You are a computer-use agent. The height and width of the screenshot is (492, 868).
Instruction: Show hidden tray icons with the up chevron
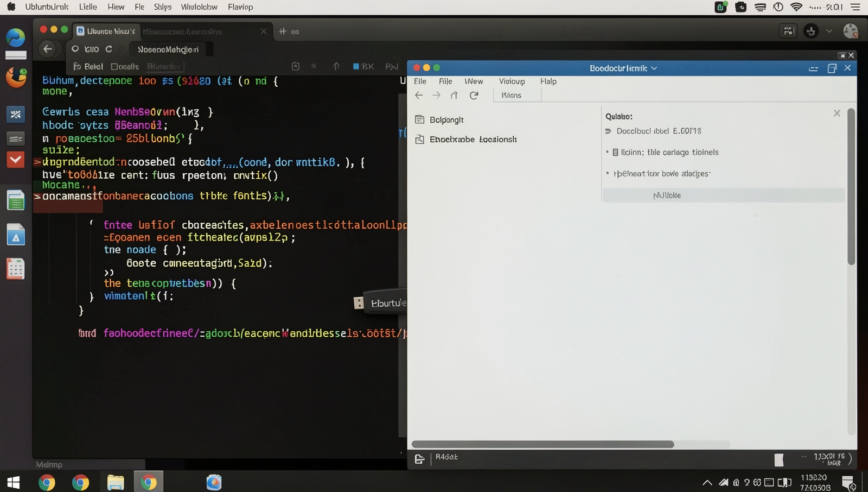707,482
